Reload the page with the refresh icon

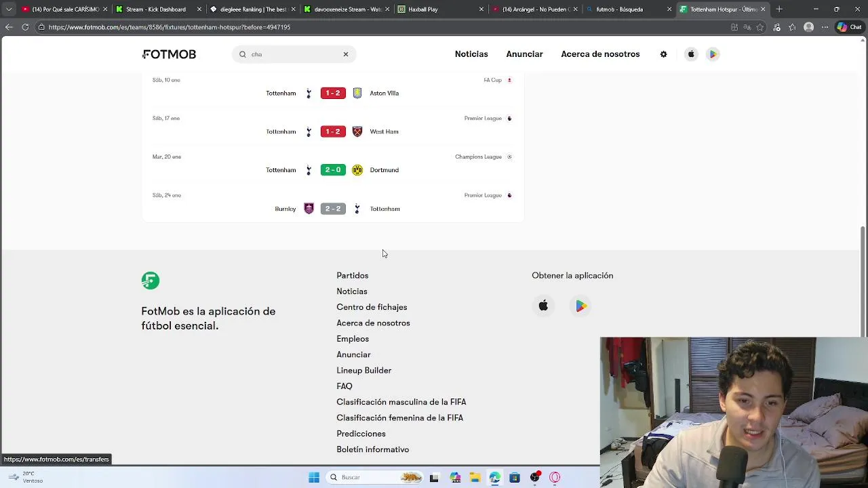[25, 27]
